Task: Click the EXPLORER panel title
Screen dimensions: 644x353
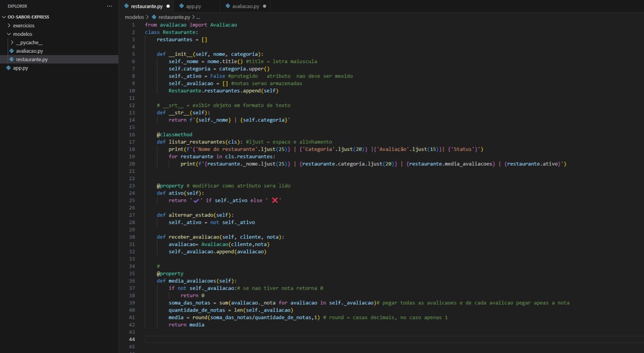Action: pos(17,6)
